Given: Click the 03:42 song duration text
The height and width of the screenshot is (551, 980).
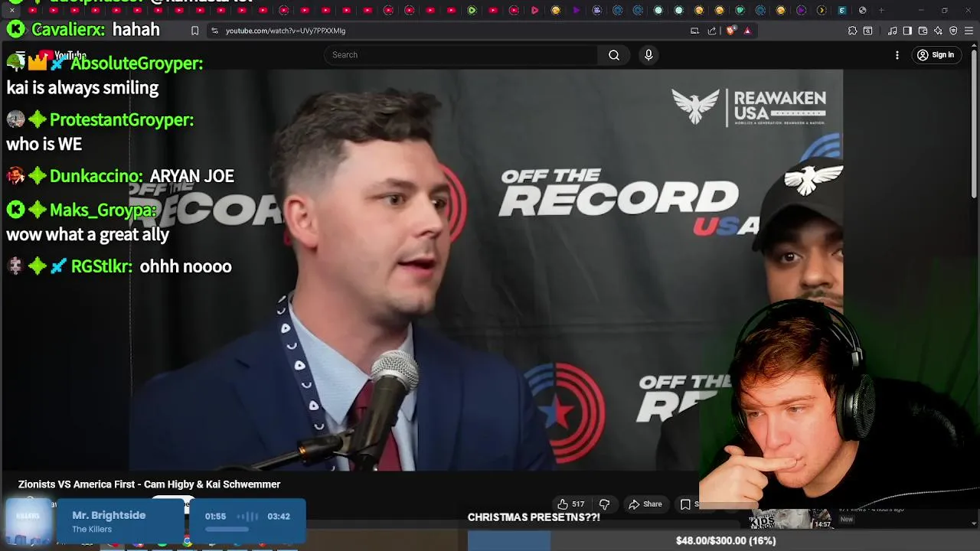Looking at the screenshot, I should (279, 517).
